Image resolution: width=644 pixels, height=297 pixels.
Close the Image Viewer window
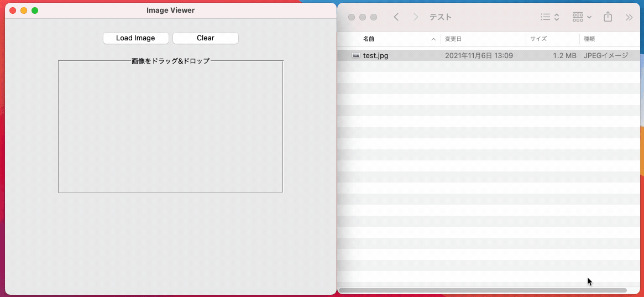(x=13, y=11)
